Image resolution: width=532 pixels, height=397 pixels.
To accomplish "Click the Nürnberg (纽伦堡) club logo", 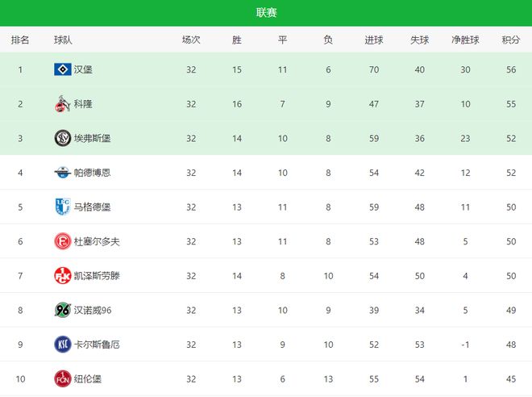I will pos(62,378).
